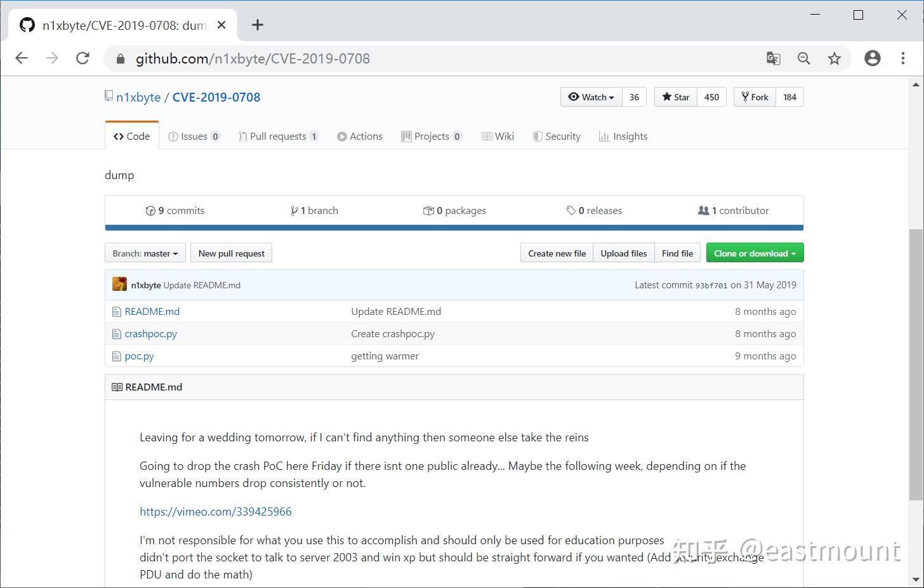Open the translate page icon
The image size is (924, 588).
[x=773, y=58]
